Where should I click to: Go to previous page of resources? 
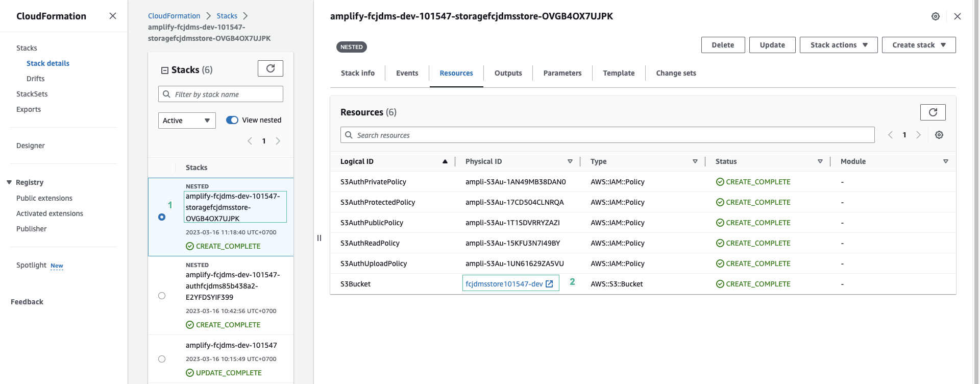tap(890, 135)
